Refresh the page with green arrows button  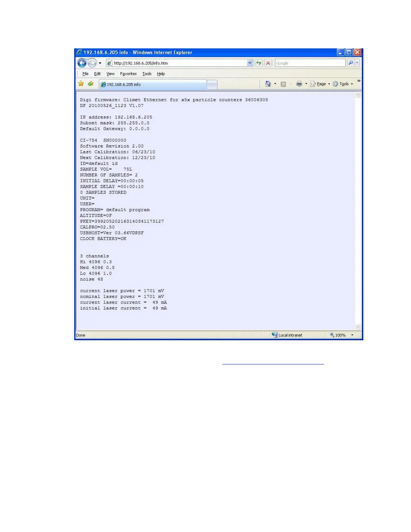click(259, 63)
